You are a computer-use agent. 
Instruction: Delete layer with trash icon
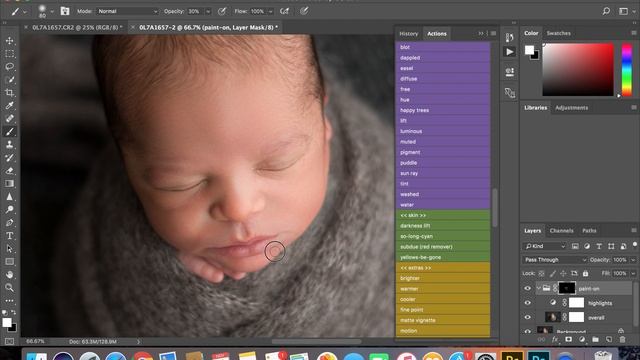click(622, 339)
